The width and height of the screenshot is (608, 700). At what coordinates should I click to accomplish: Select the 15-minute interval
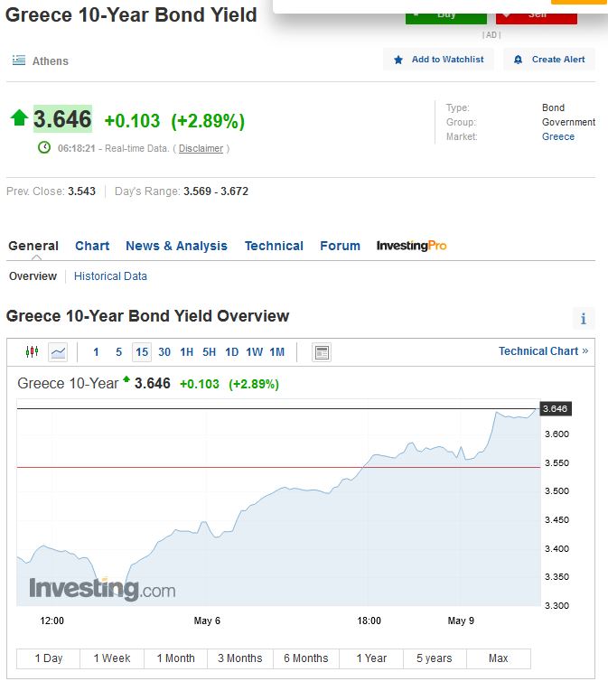click(142, 352)
